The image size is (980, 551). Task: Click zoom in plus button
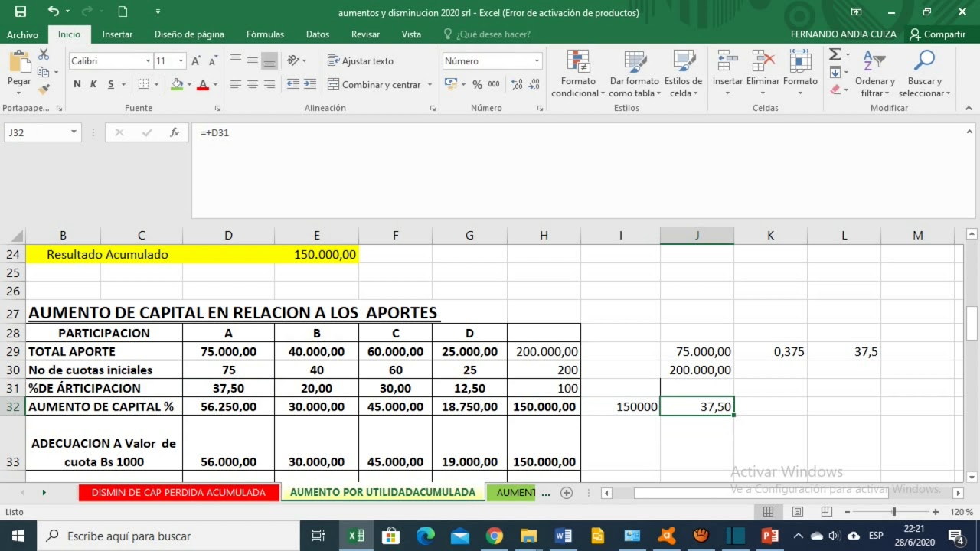pyautogui.click(x=936, y=511)
